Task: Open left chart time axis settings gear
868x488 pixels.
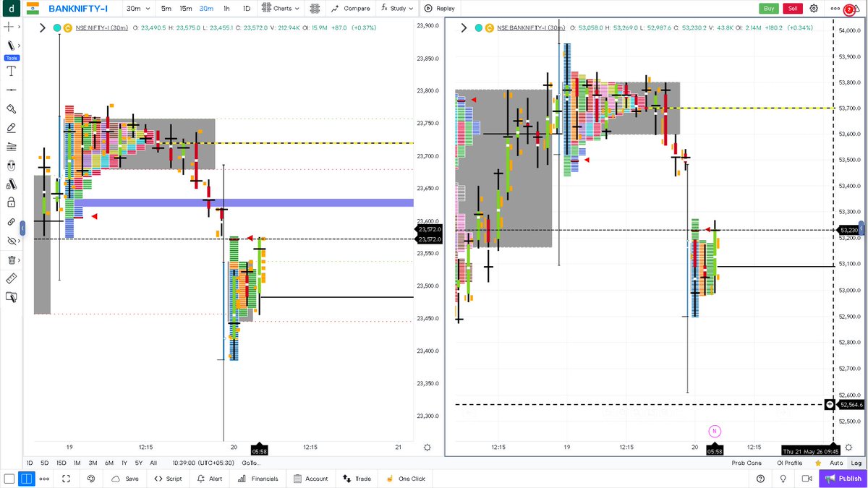Action: click(427, 448)
